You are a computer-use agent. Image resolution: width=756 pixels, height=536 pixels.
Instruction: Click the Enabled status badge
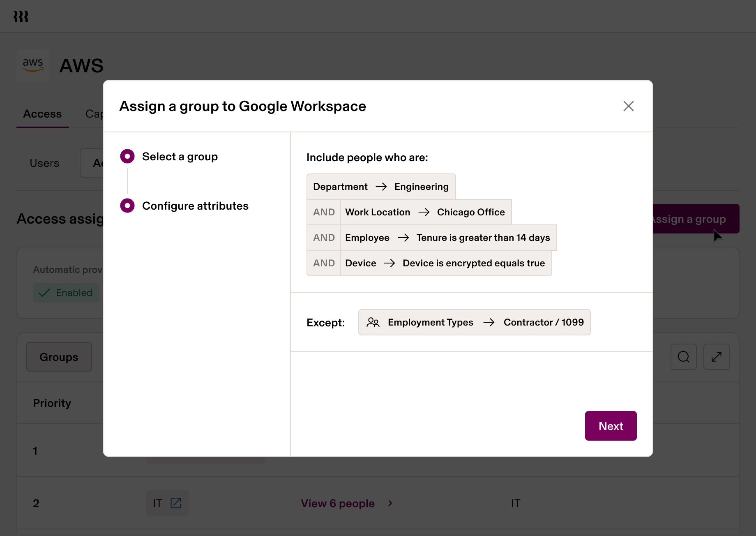(x=66, y=293)
